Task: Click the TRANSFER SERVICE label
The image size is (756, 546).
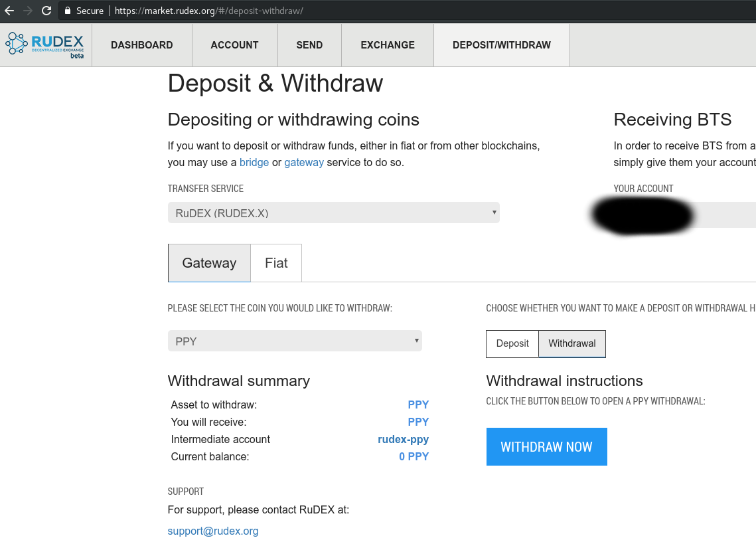Action: point(205,189)
